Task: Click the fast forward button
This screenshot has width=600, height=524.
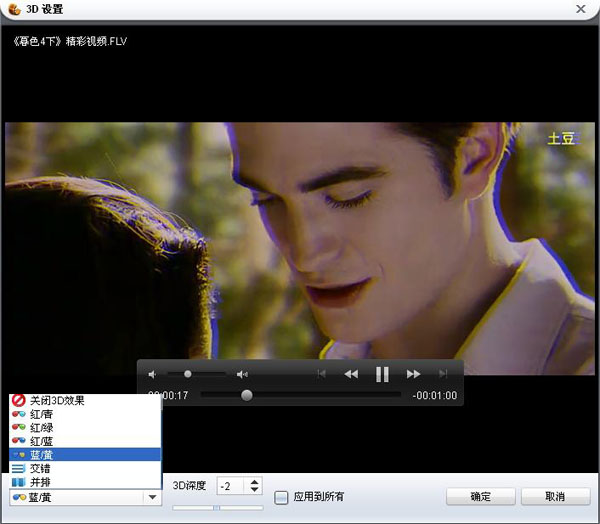Action: tap(413, 374)
